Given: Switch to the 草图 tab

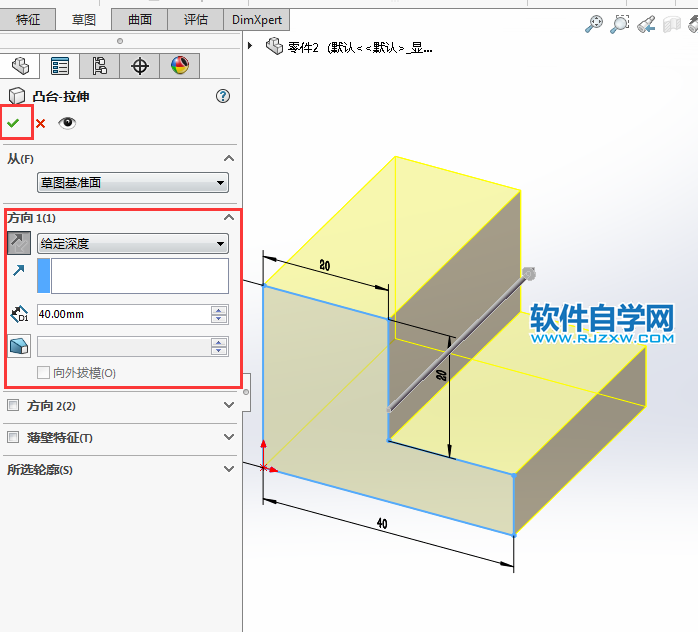Looking at the screenshot, I should (x=84, y=20).
